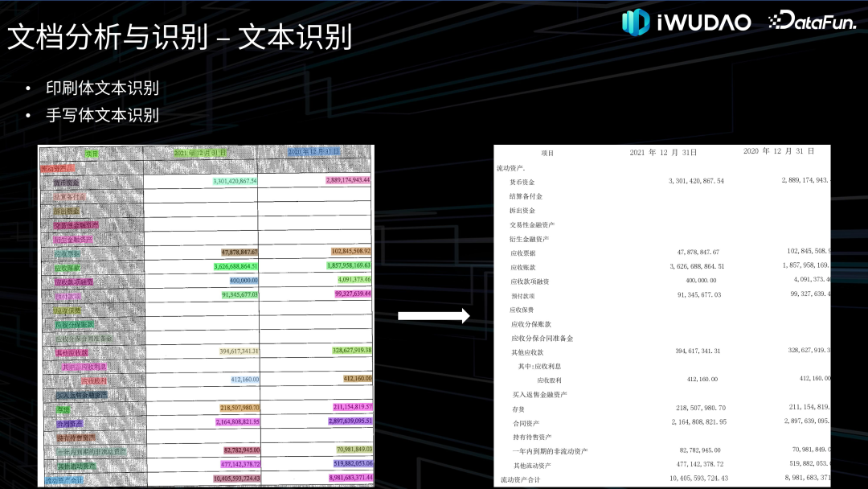The image size is (868, 489).
Task: Click the bullet 手写体文本识别
Action: pos(102,115)
